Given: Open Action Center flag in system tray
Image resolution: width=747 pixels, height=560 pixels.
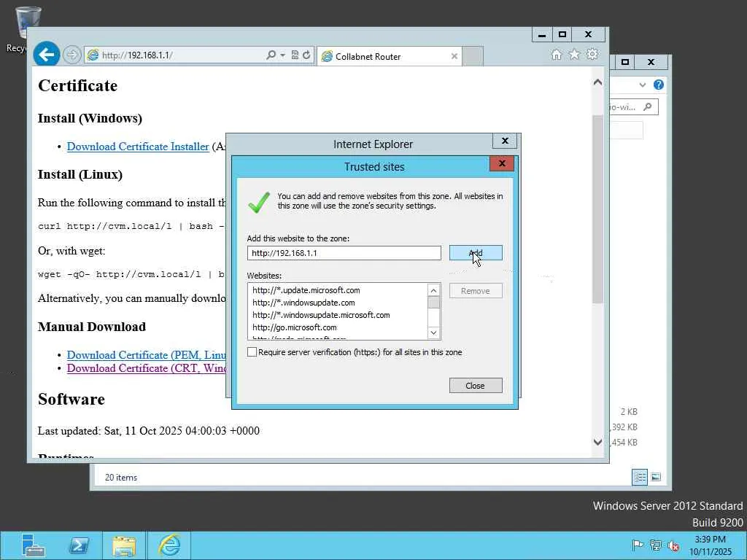Looking at the screenshot, I should pos(638,545).
